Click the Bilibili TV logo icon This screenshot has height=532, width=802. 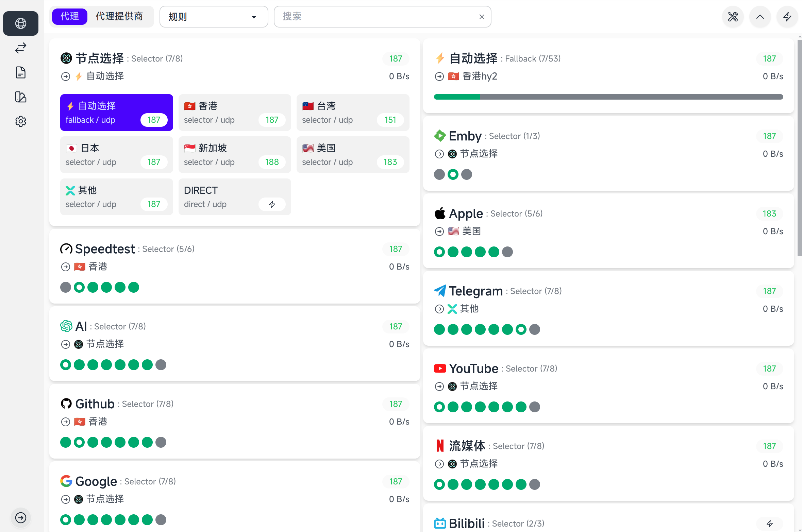(x=440, y=523)
